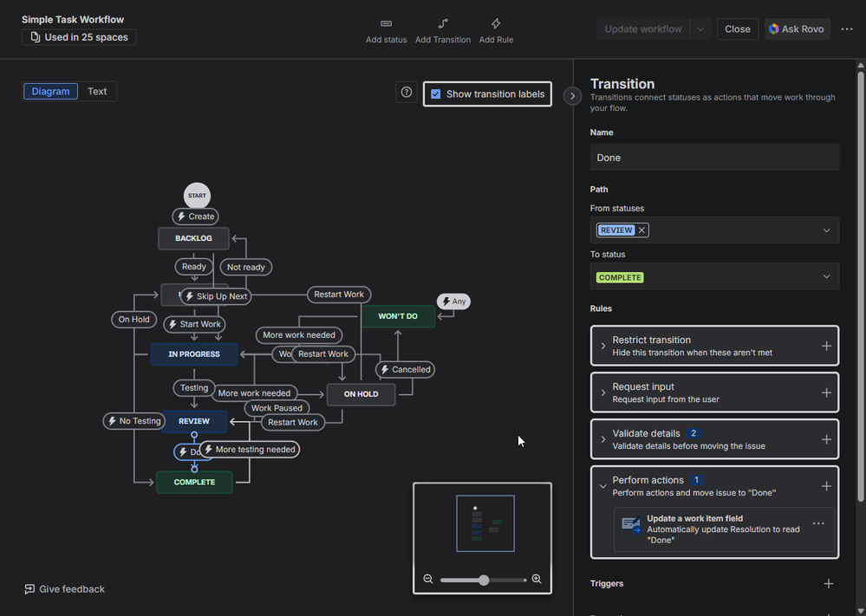Click the transition Name field showing Done
Screen dimensions: 866x616
(x=715, y=157)
